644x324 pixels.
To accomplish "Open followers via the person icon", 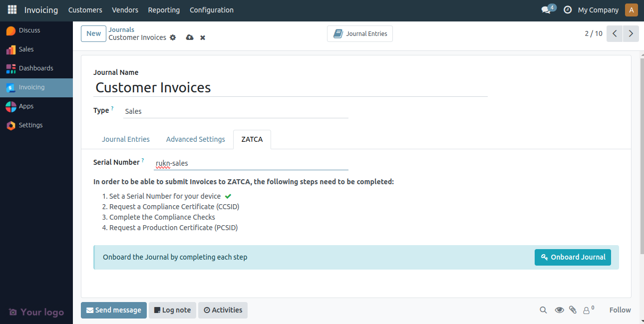I will tap(586, 310).
